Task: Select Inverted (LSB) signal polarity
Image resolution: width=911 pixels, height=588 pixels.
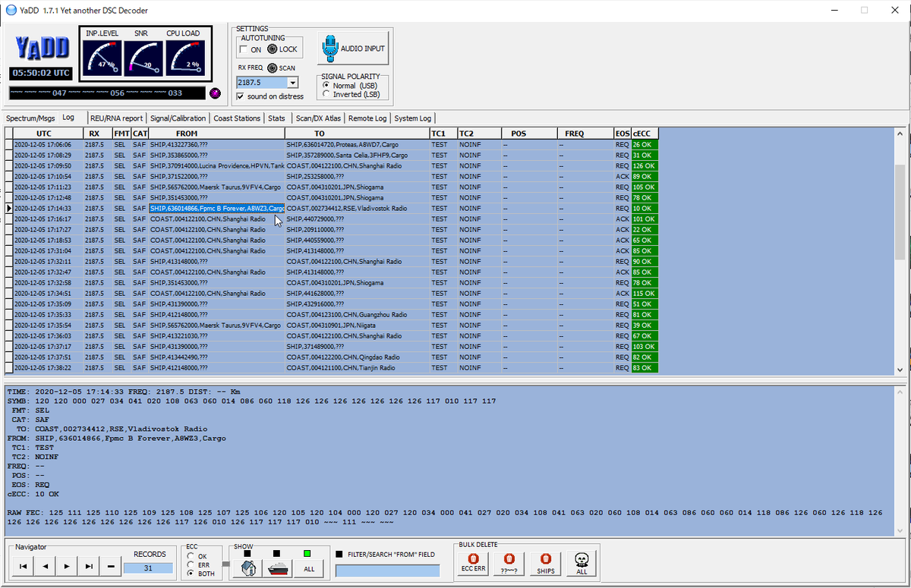Action: (326, 94)
